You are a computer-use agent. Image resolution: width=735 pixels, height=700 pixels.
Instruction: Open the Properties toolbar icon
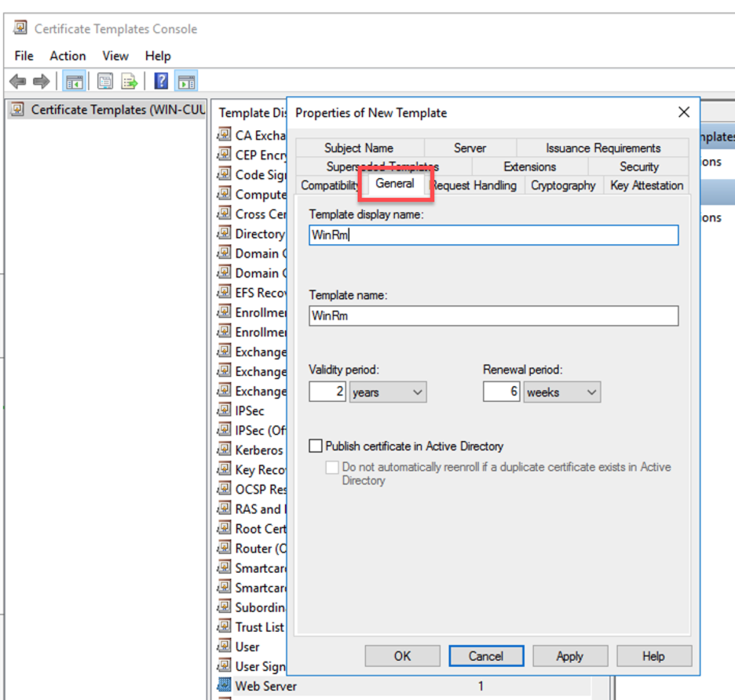[105, 81]
